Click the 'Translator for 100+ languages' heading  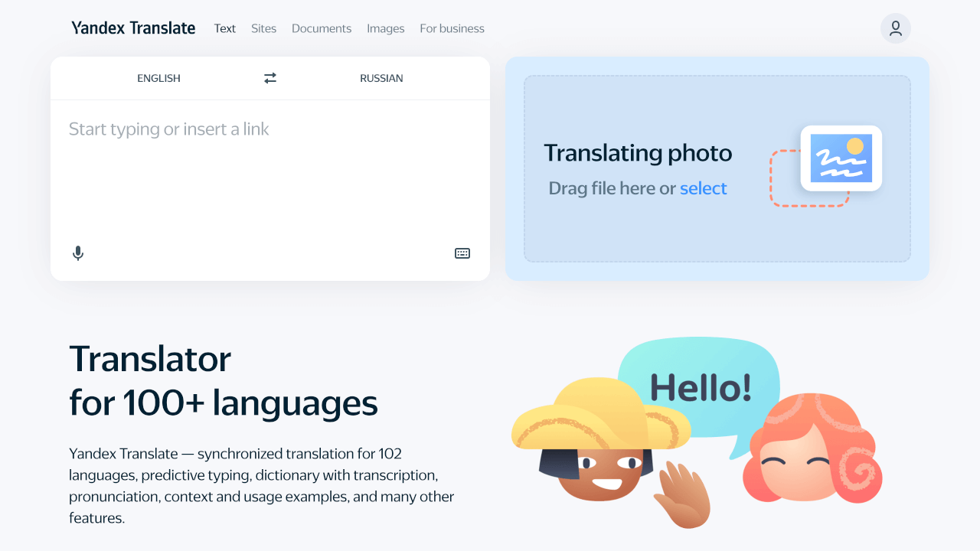tap(224, 380)
